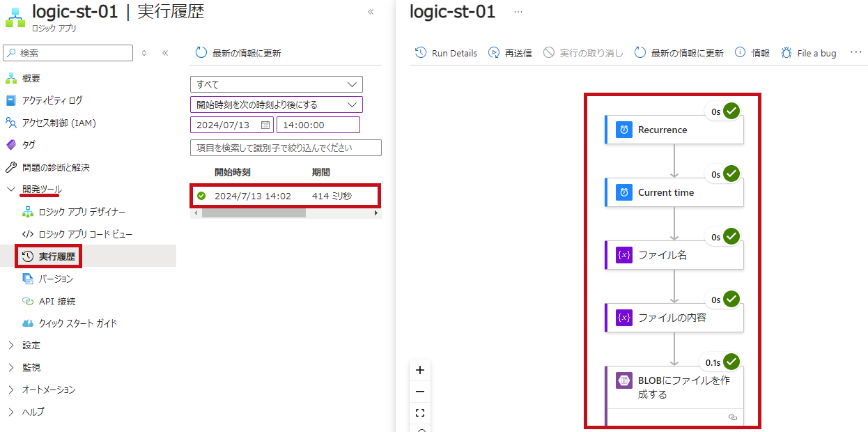Click the 再送信 resubmit play icon
868x432 pixels.
point(494,52)
